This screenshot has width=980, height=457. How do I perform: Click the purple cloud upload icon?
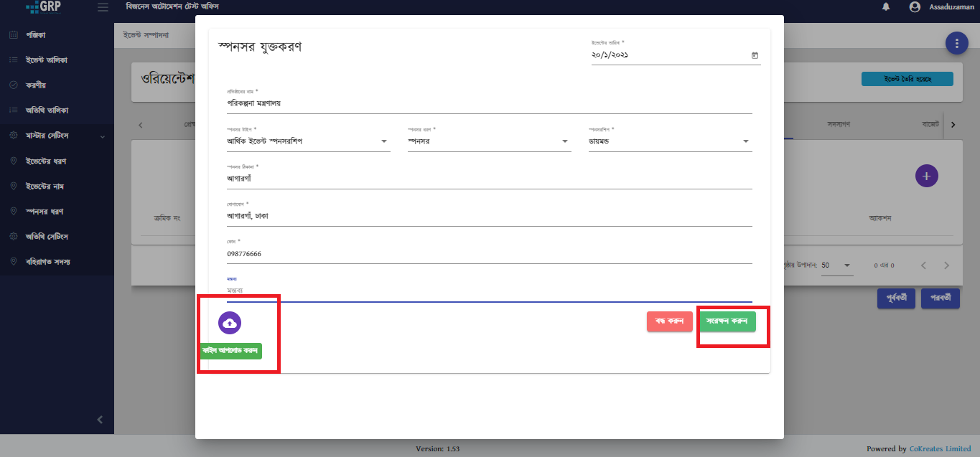(229, 323)
